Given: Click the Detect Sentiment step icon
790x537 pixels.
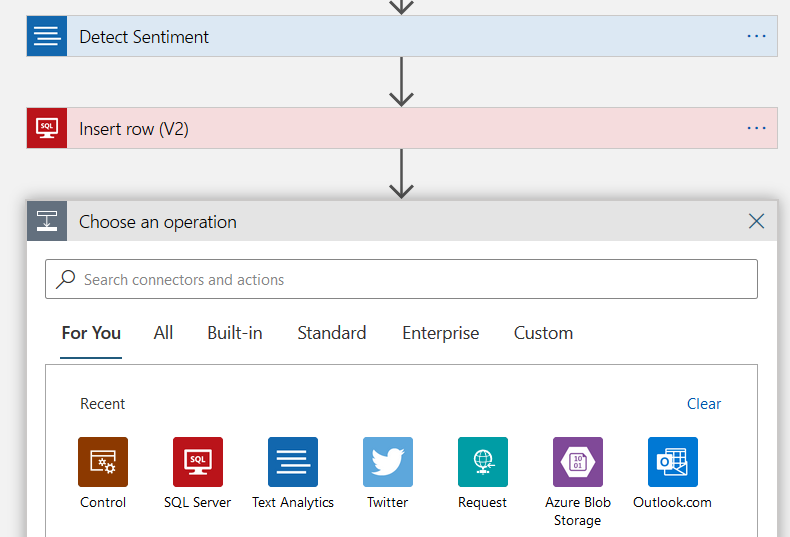Looking at the screenshot, I should click(x=47, y=37).
